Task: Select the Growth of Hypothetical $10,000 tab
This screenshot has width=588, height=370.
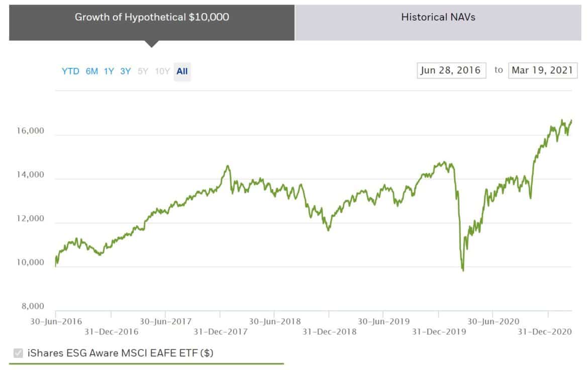Action: 152,17
